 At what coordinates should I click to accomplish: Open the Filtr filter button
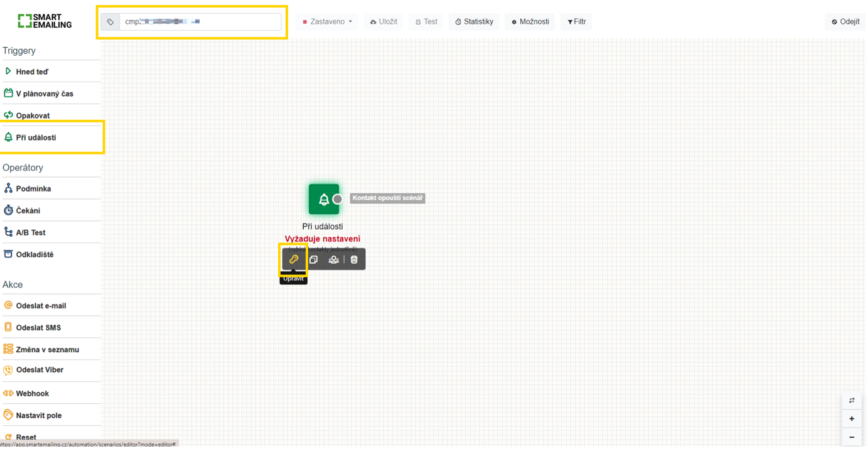[576, 22]
